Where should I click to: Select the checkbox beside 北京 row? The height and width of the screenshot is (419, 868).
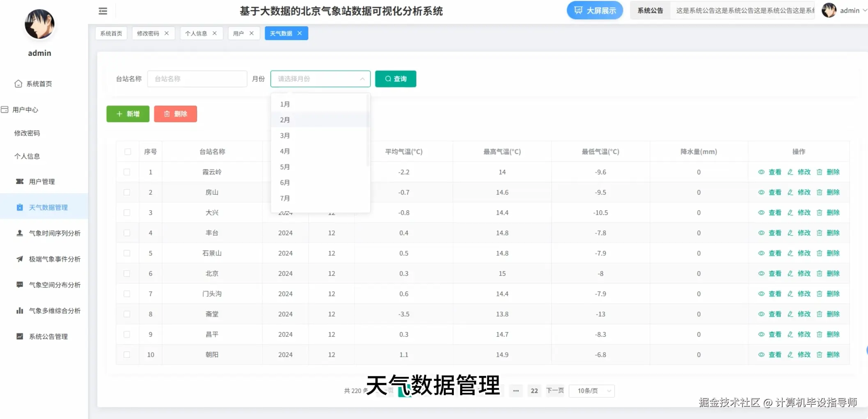click(x=127, y=273)
